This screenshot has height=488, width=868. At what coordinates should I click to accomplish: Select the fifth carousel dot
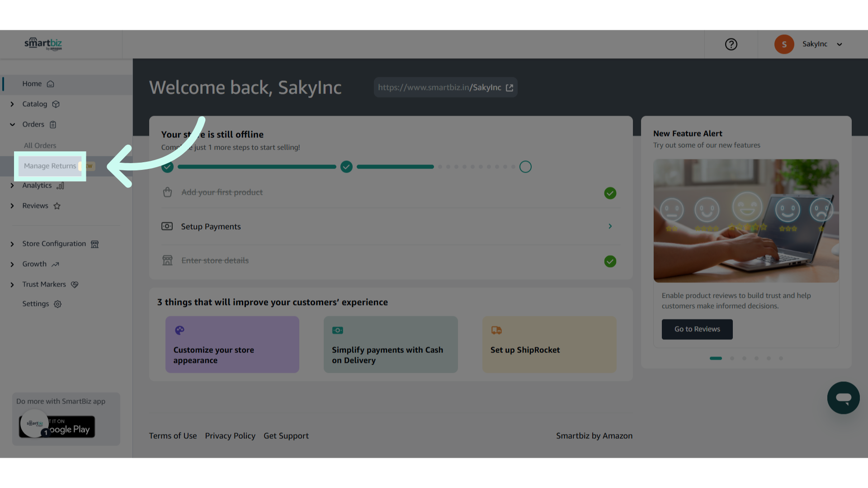point(769,358)
